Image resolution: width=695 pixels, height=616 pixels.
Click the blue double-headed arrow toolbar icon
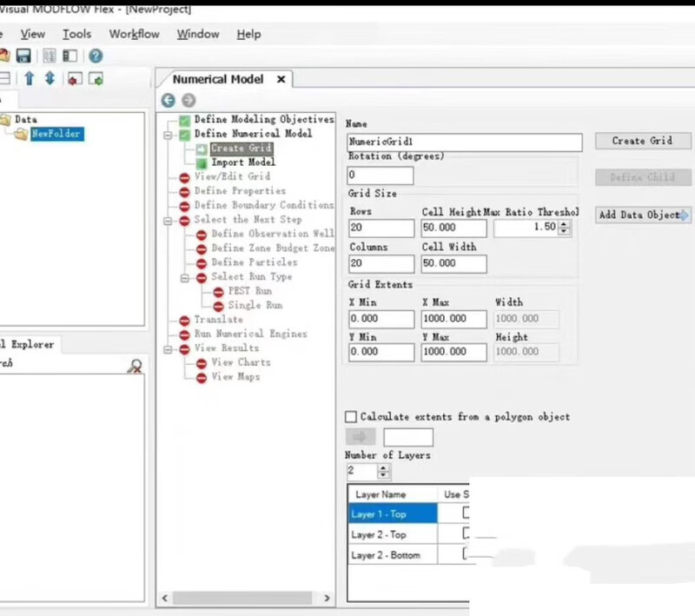pyautogui.click(x=50, y=78)
